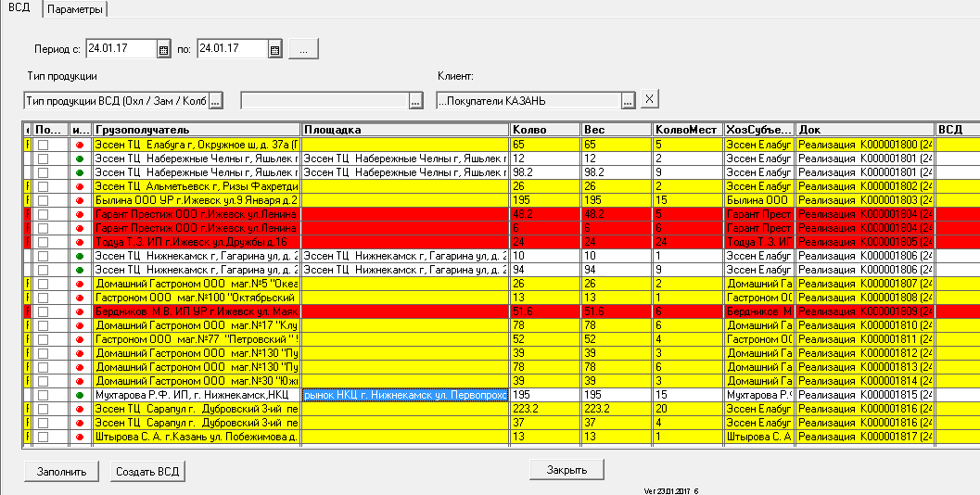Select Реализация K000001803 document cell
Image resolution: width=980 pixels, height=495 pixels.
click(x=865, y=200)
